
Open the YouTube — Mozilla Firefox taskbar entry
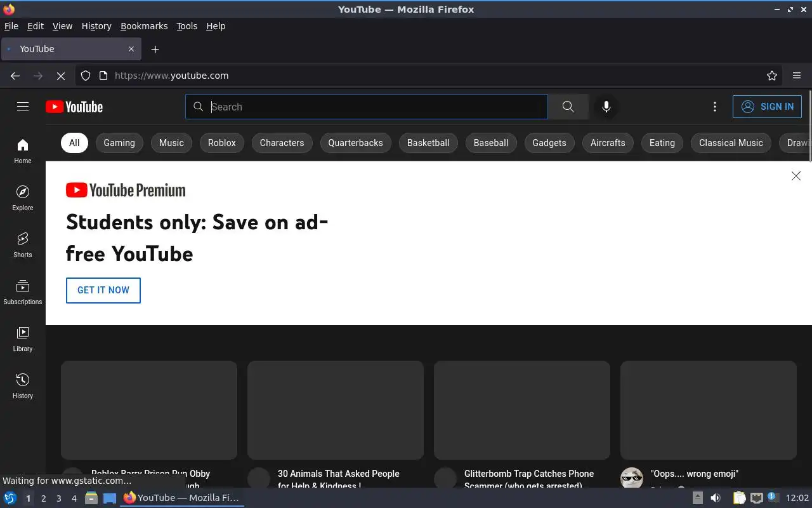181,498
